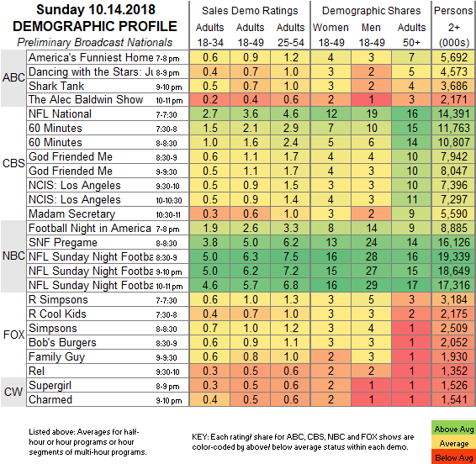Click The Alec Baldwin Show title
Viewport: 476px width, 464px height.
(86, 99)
